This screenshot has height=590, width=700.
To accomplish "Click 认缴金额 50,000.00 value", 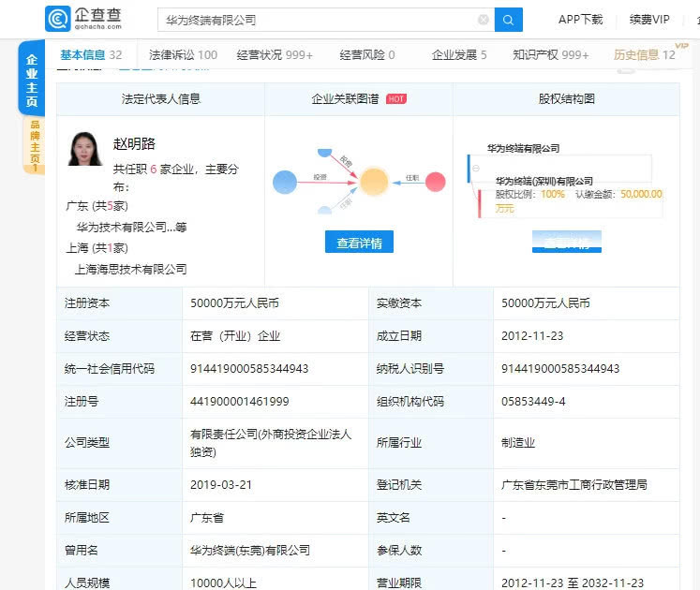I will (641, 194).
